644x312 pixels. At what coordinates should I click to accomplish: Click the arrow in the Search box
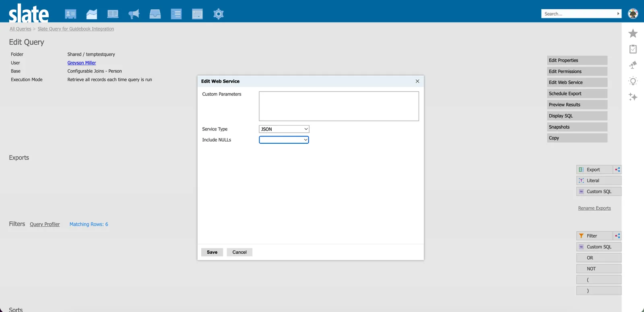618,14
